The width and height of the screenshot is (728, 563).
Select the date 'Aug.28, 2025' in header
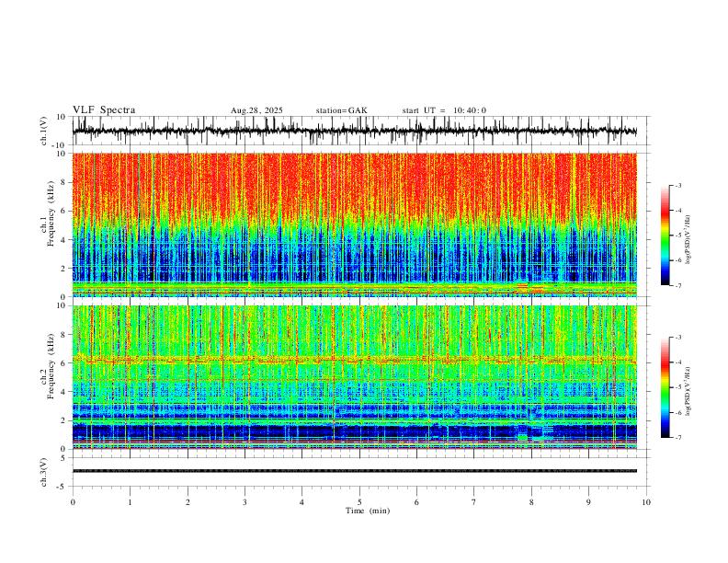[256, 110]
